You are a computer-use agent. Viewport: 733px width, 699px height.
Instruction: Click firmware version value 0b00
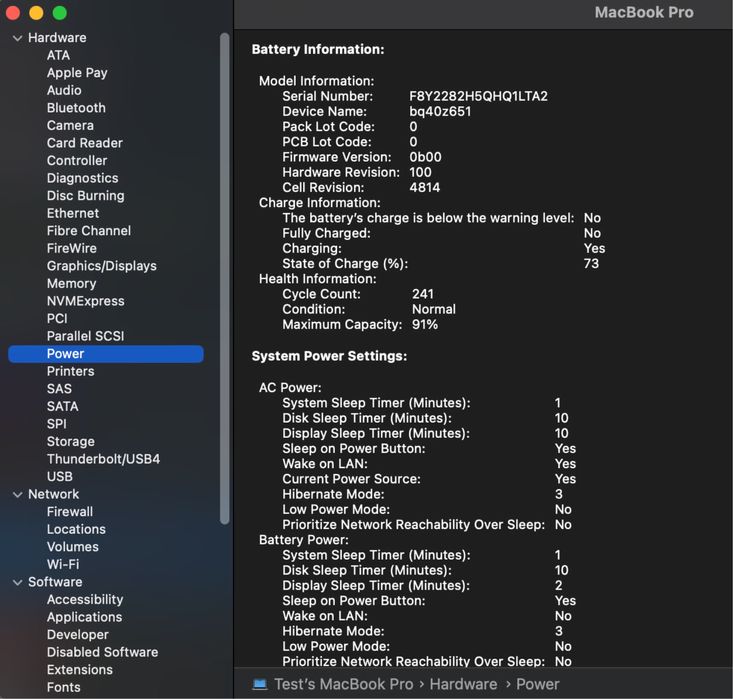pyautogui.click(x=425, y=157)
